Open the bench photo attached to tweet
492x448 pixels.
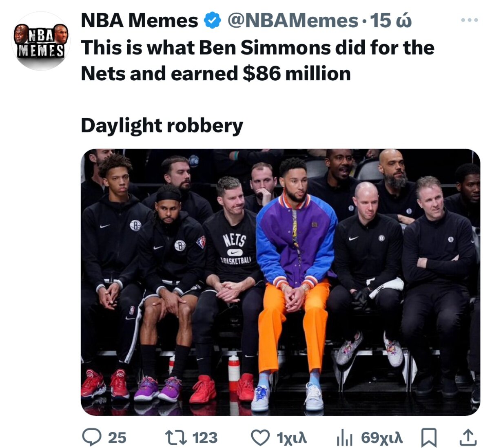point(280,282)
